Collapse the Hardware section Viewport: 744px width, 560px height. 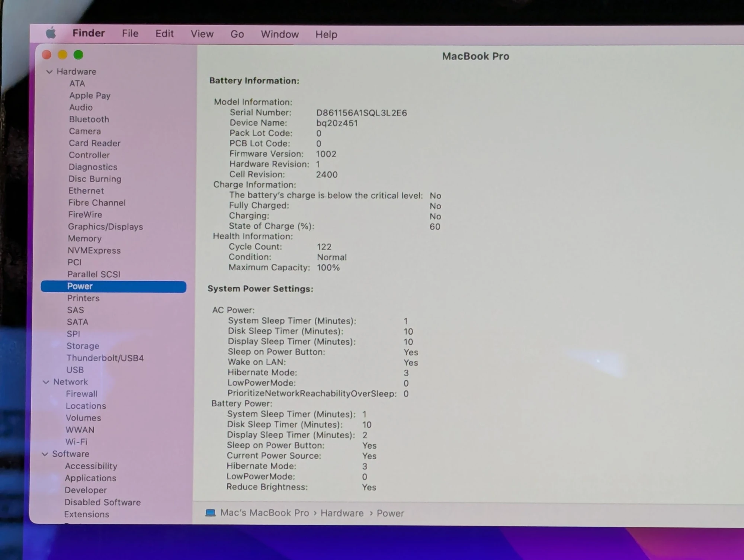coord(49,71)
